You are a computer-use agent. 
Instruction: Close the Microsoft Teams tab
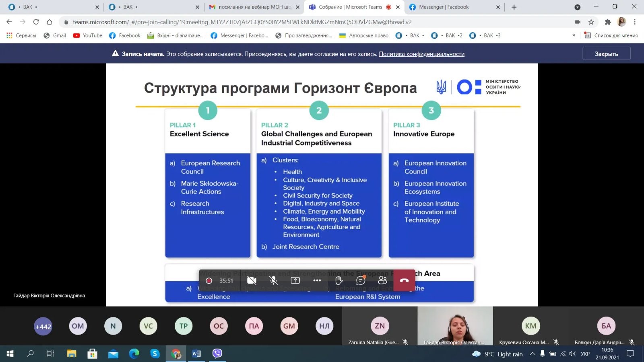398,7
